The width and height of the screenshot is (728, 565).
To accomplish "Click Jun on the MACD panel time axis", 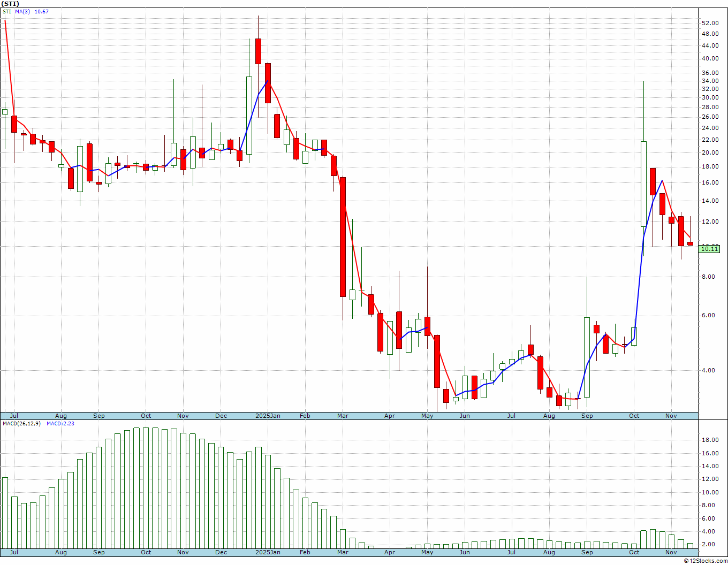I will click(x=465, y=552).
